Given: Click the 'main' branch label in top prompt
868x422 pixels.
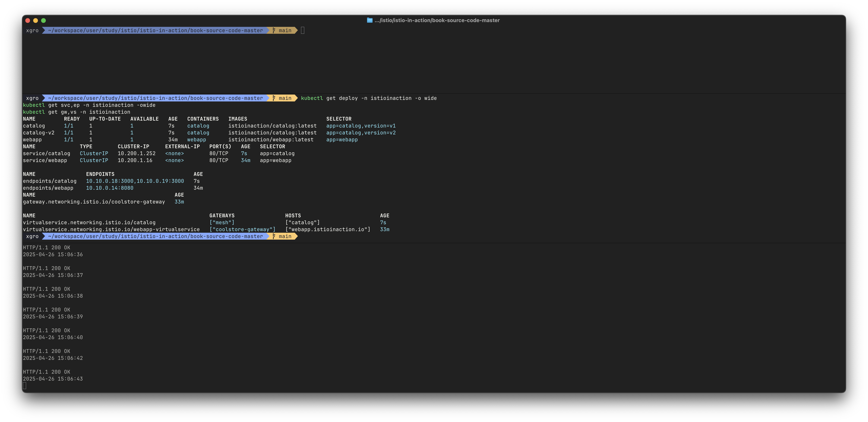Looking at the screenshot, I should coord(285,30).
